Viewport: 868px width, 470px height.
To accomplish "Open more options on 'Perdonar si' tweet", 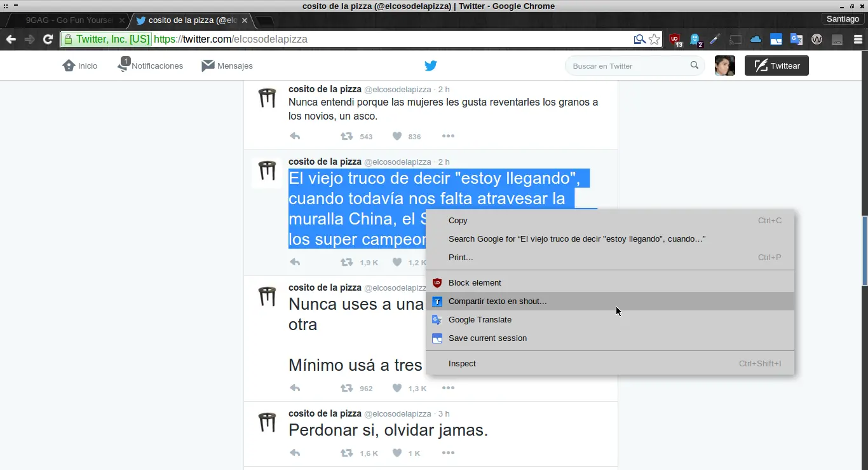I will 448,453.
